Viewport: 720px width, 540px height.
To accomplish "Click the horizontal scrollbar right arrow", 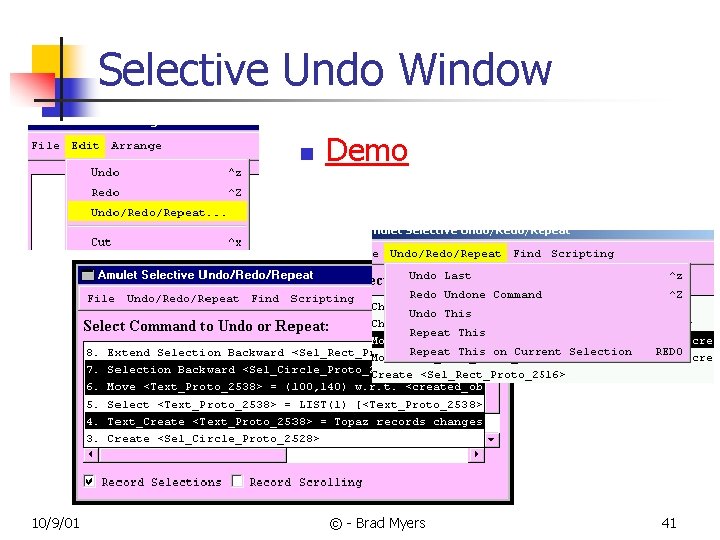I will (x=476, y=455).
